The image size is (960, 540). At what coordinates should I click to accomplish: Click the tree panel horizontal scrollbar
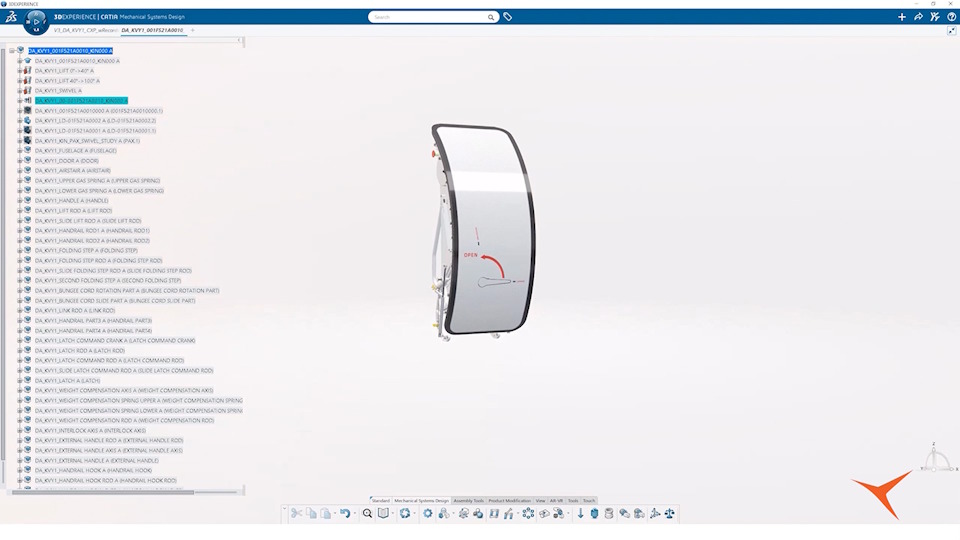pyautogui.click(x=102, y=492)
